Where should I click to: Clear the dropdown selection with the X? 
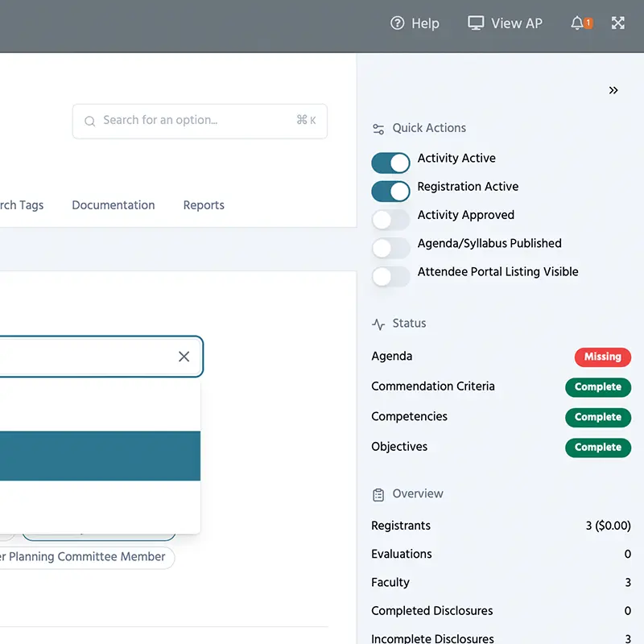[184, 356]
